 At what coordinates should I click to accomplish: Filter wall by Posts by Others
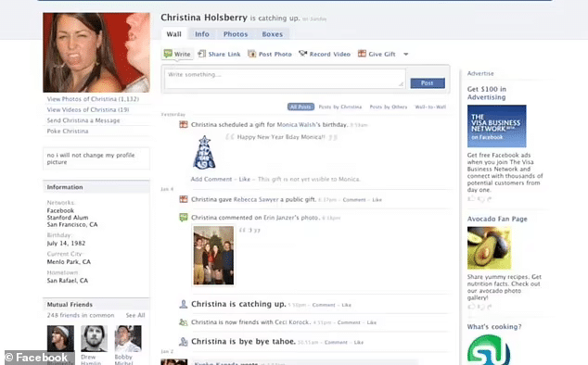pos(388,107)
